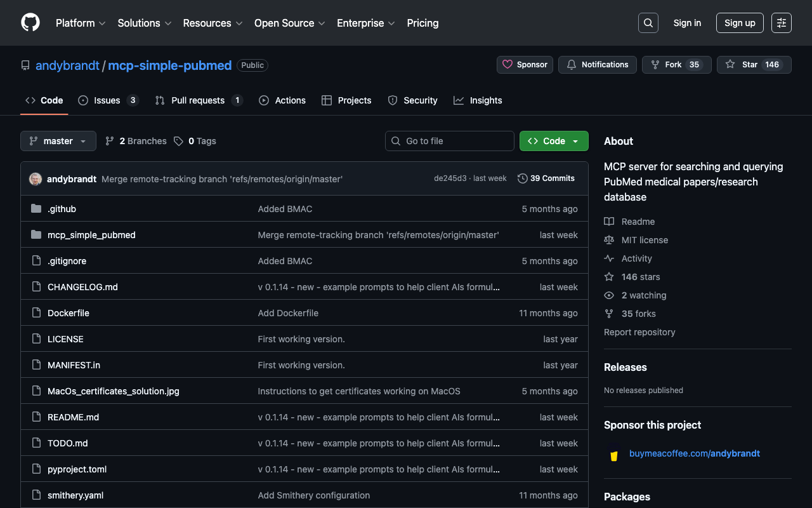Open the MIT license link
812x508 pixels.
645,240
